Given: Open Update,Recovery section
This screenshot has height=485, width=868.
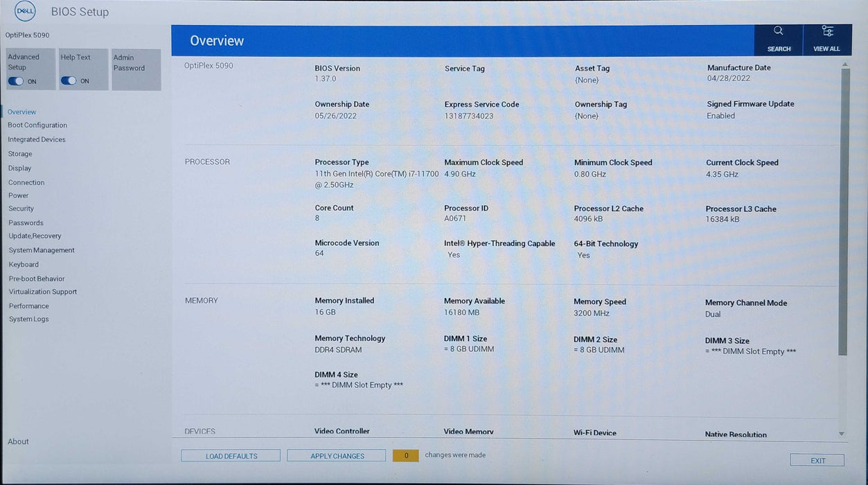Looking at the screenshot, I should pyautogui.click(x=35, y=236).
